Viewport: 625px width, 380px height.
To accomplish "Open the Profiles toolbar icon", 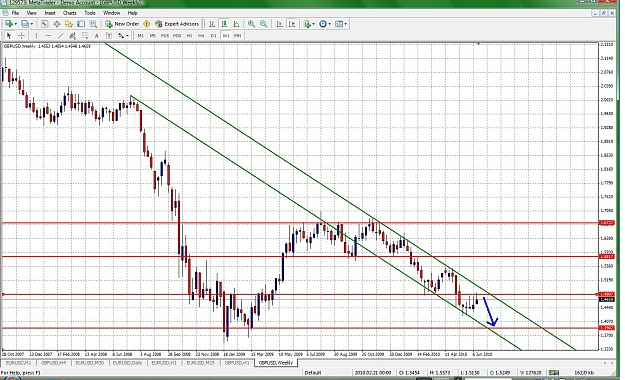I will 24,24.
